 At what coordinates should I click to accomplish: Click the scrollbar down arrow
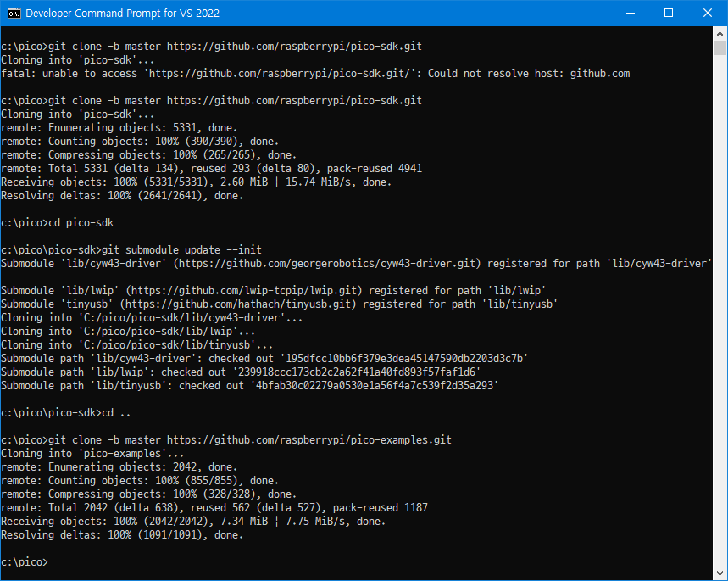click(720, 573)
